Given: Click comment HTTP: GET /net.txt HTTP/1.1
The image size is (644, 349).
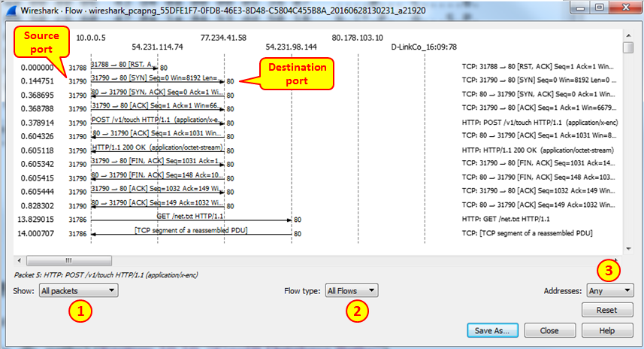Looking at the screenshot, I should [x=506, y=219].
